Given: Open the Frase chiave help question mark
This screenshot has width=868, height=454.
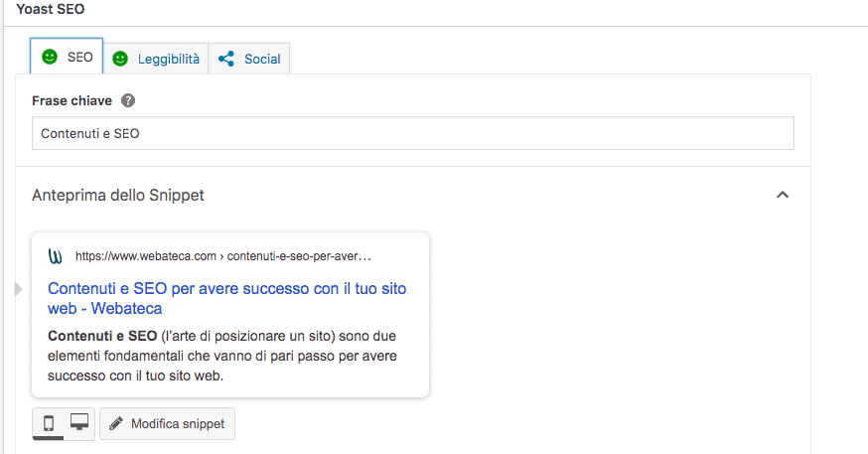Looking at the screenshot, I should click(x=128, y=100).
